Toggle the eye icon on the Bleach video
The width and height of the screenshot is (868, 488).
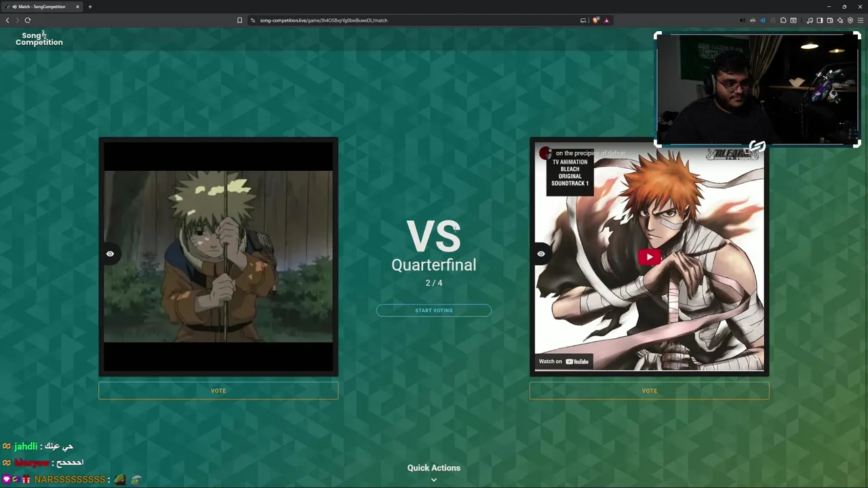coord(541,254)
